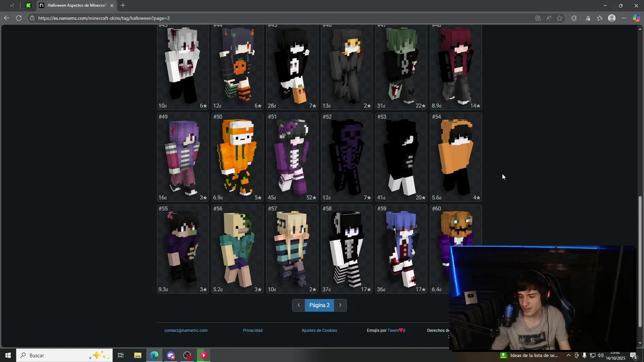The image size is (644, 362).
Task: Open the favorites list icon
Action: tap(600, 18)
